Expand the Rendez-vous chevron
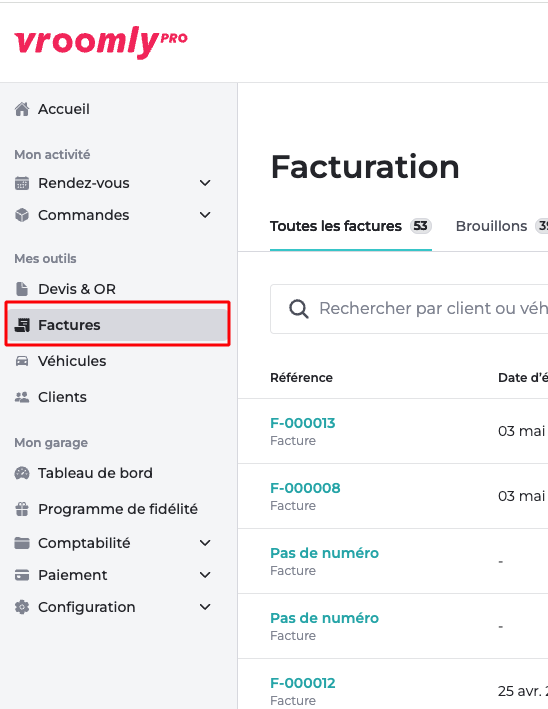548x709 pixels. (205, 183)
